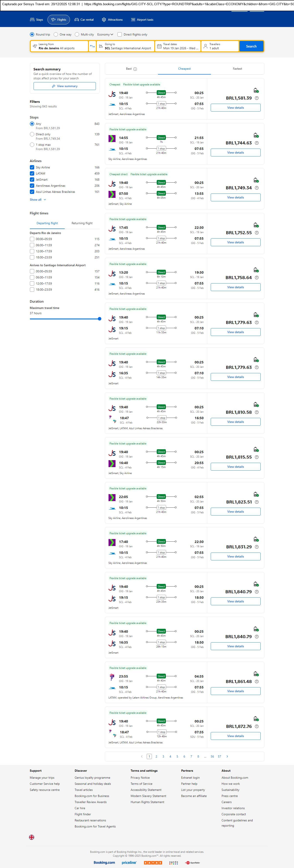Click the UK flag language icon
294x868 pixels.
pos(32,837)
